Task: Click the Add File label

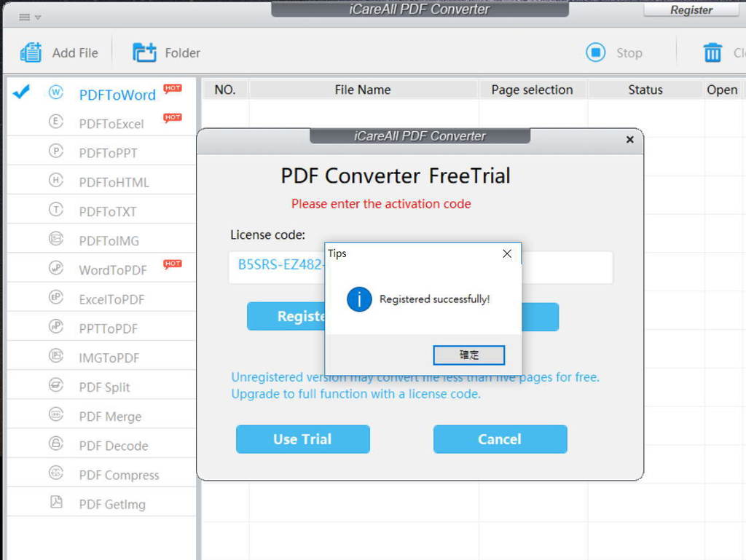Action: click(75, 52)
